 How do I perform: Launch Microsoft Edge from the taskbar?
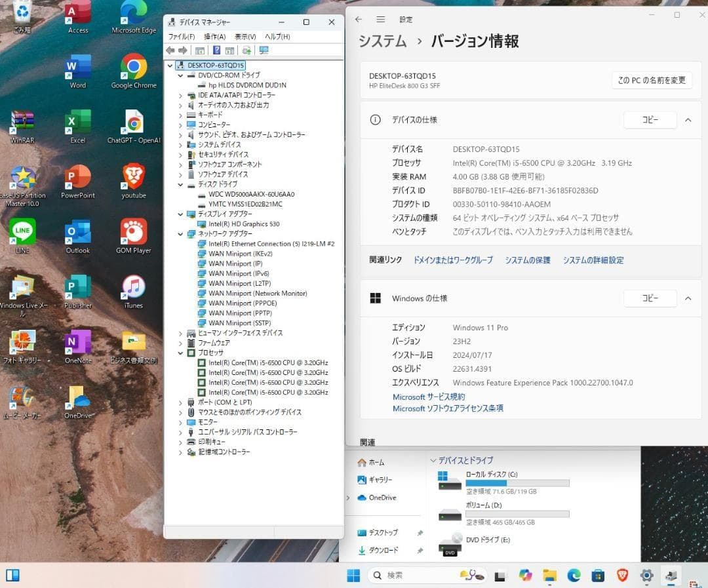tap(574, 576)
